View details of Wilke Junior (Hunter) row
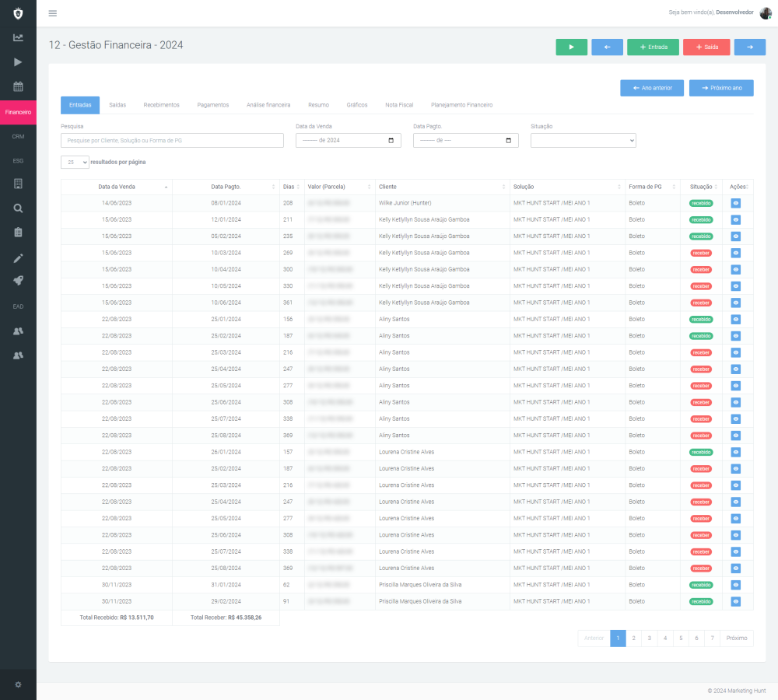Screen dimensions: 778x700 pos(736,203)
